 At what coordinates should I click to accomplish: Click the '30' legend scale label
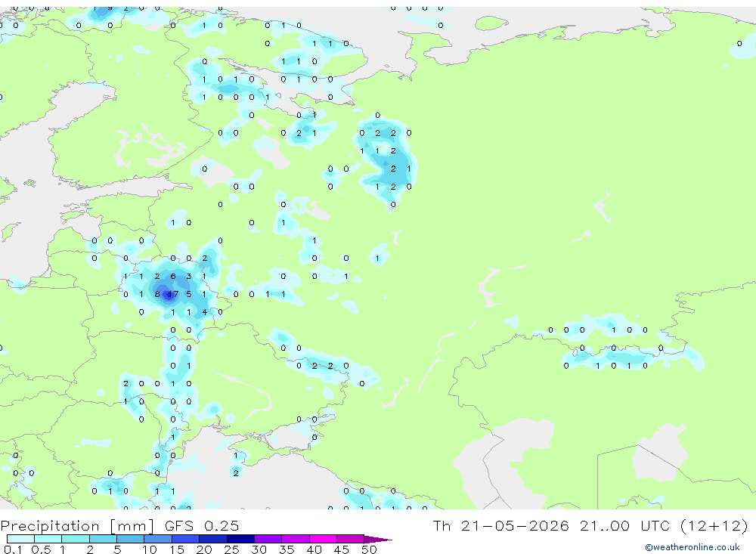259,549
